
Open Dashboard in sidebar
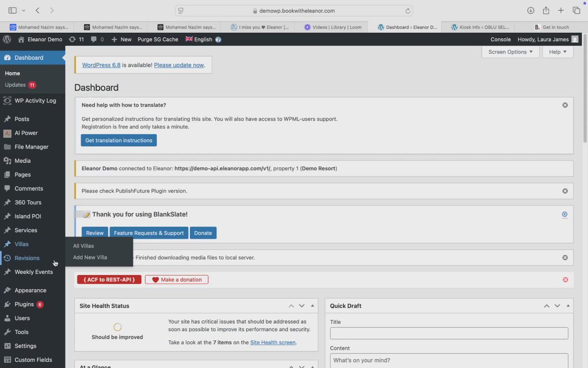pyautogui.click(x=33, y=58)
